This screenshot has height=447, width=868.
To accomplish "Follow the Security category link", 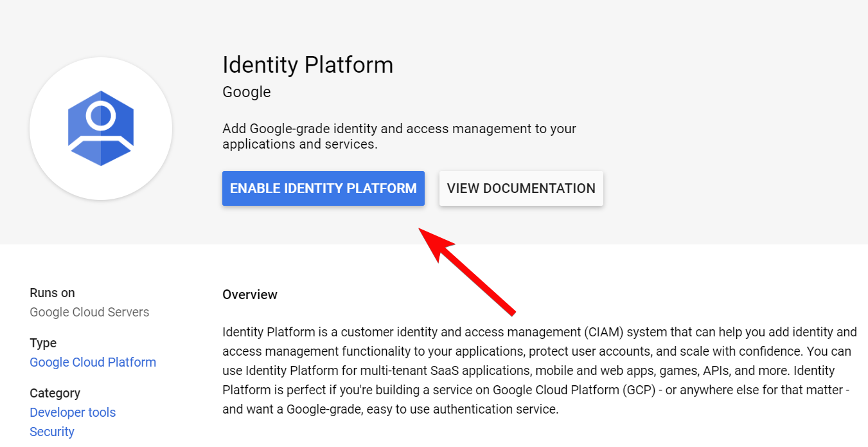I will [x=52, y=432].
